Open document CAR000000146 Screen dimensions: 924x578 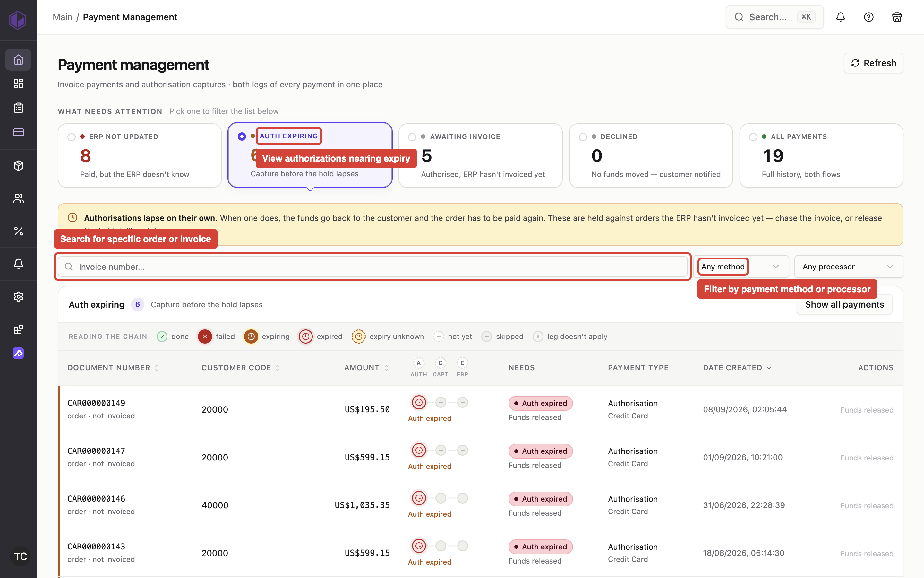coord(96,498)
